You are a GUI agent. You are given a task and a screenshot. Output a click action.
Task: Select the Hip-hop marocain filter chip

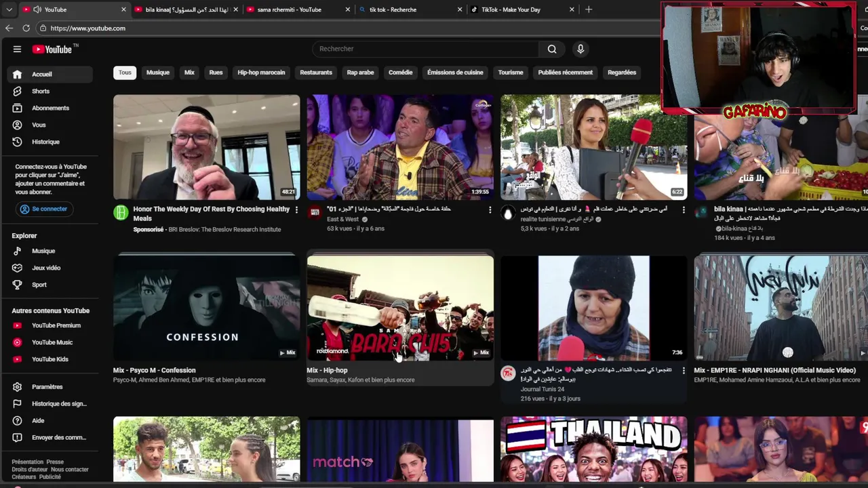[x=261, y=73]
